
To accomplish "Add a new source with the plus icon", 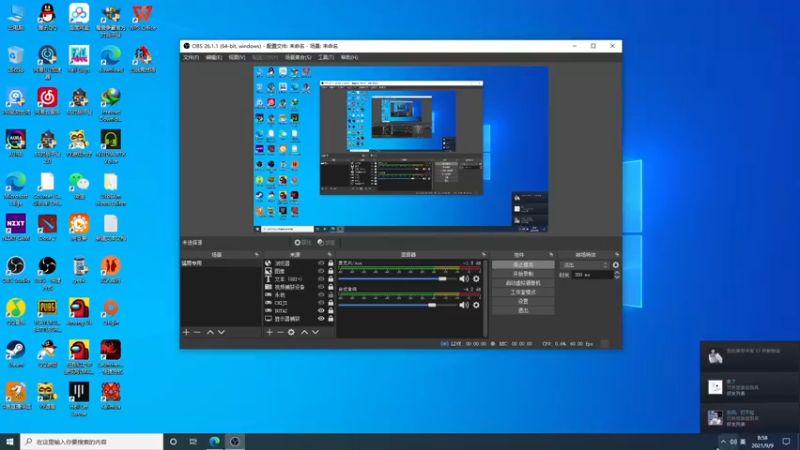I will tap(269, 332).
